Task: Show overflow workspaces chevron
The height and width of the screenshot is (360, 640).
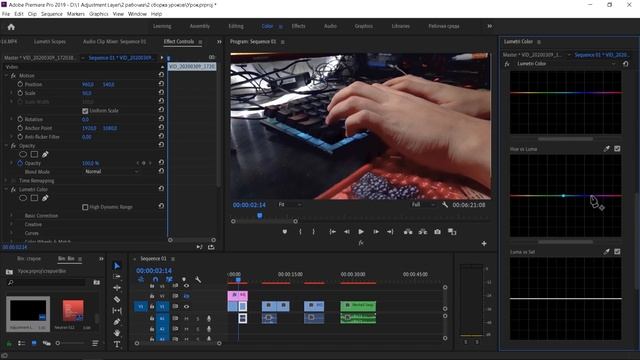Action: (489, 26)
